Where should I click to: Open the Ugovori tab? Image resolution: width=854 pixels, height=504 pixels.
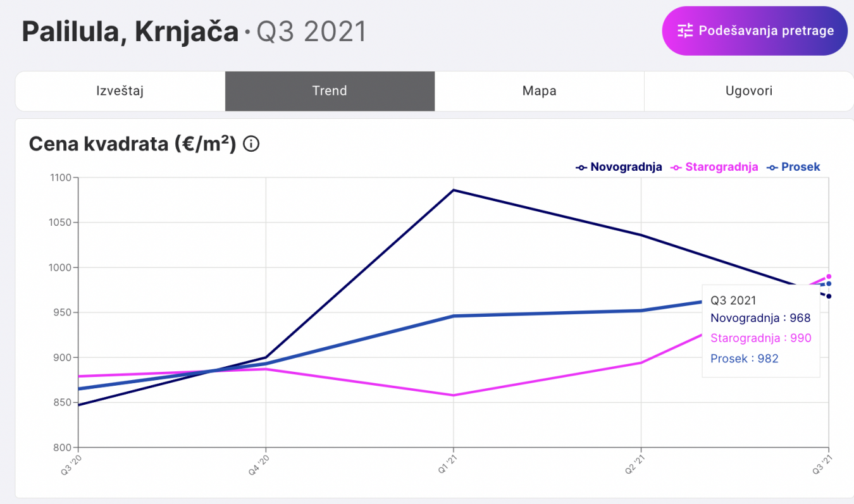coord(749,91)
